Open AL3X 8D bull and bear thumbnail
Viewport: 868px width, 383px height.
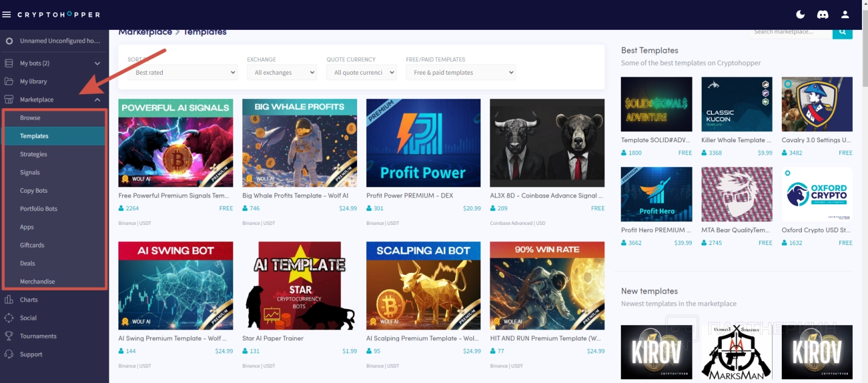[547, 143]
